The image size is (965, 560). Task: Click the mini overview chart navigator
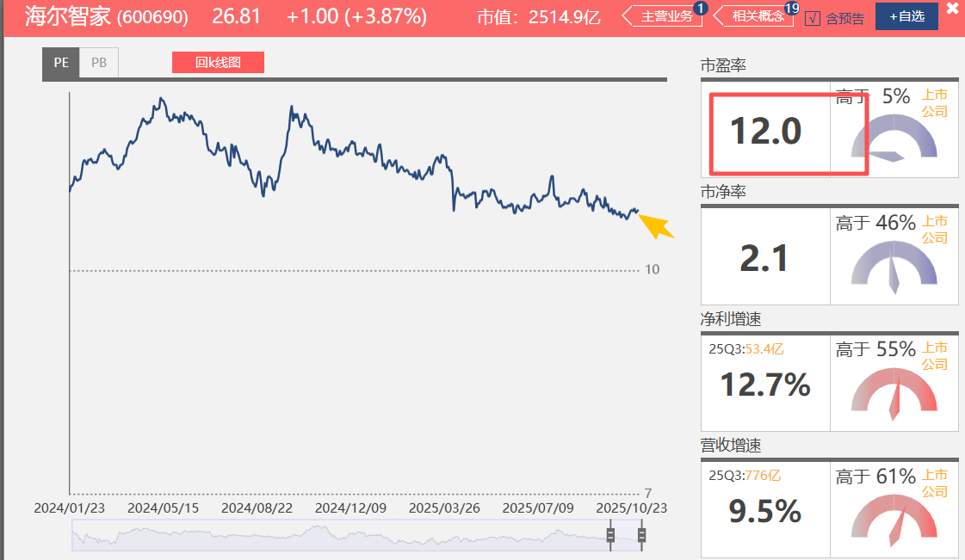click(358, 535)
